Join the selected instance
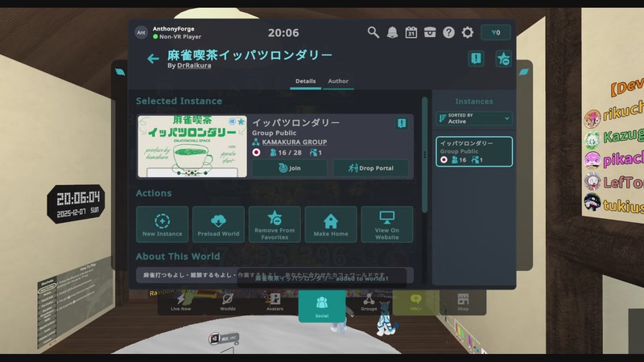Viewport: 644px width, 362px height. [x=290, y=168]
